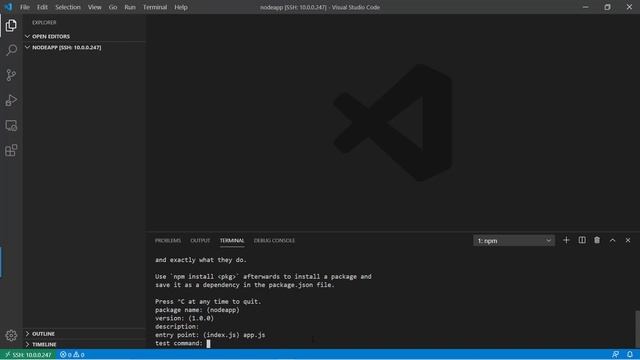Click the 'entry point: (index.js) app.js' line
Viewport: 640px width, 360px height.
210,335
